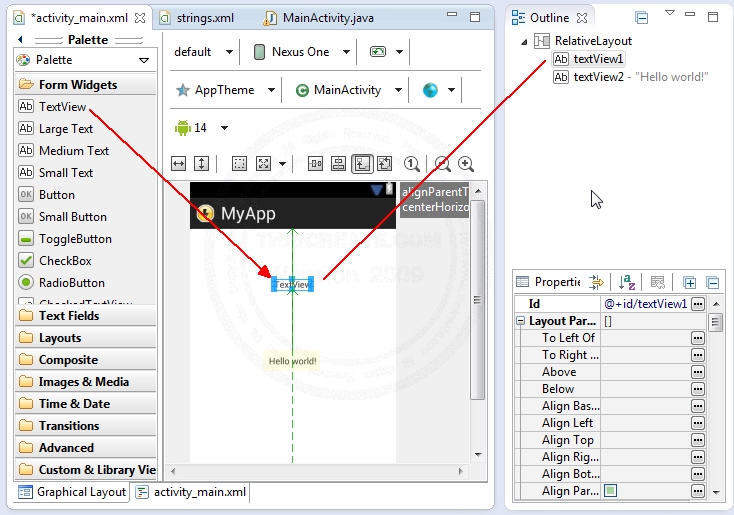
Task: Toggle the Align Parent checkbox value
Action: pos(610,491)
